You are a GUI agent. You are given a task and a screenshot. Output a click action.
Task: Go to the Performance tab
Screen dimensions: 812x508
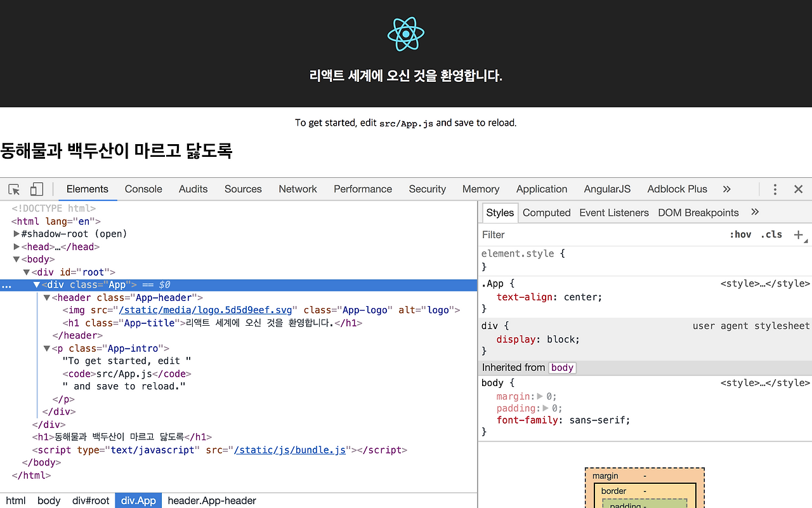click(363, 189)
